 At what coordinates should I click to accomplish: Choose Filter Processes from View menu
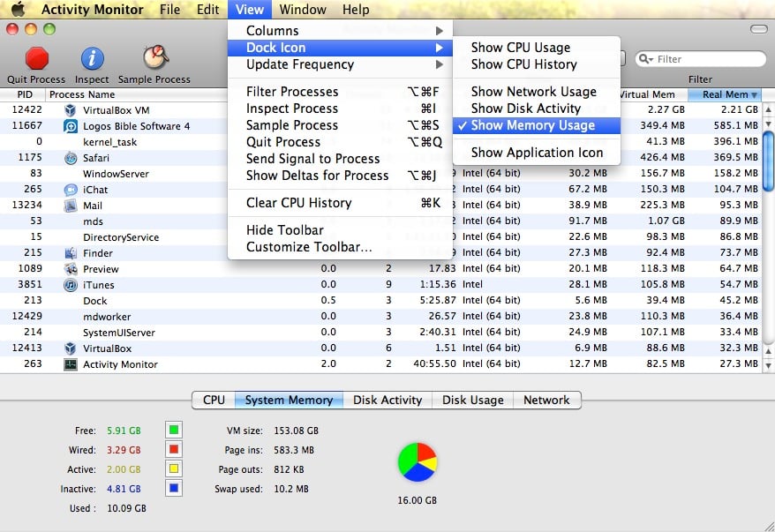340,92
